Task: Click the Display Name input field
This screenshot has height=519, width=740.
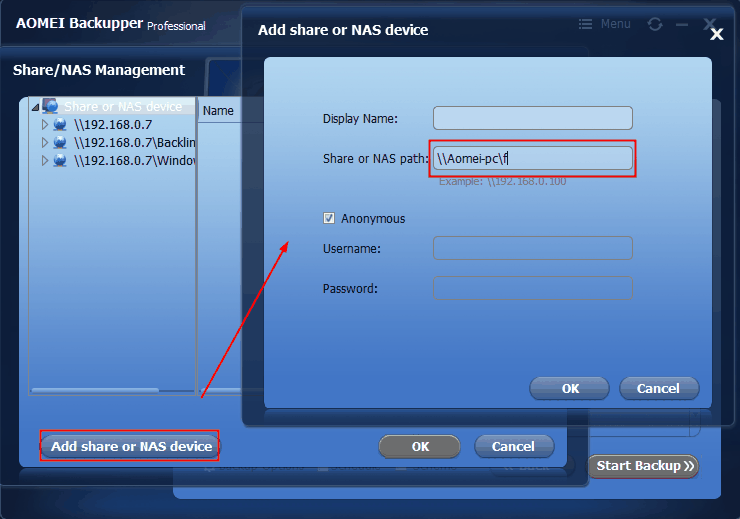Action: pos(532,118)
